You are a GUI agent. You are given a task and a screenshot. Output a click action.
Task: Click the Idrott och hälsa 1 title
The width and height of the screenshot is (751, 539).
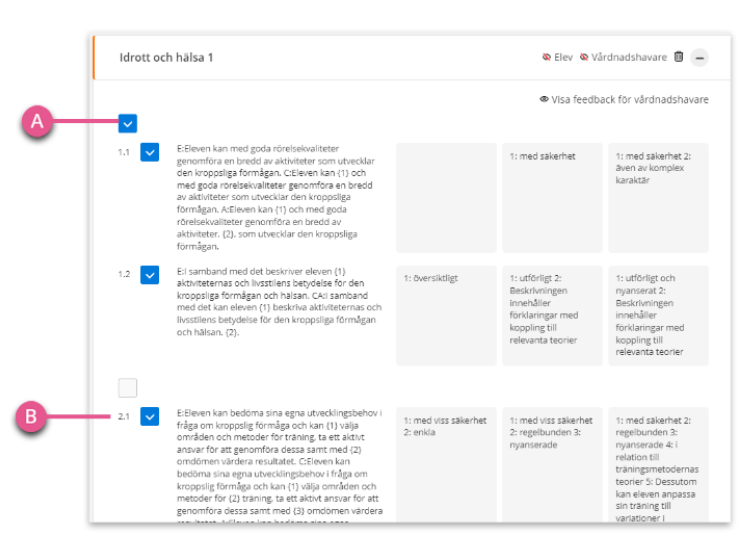[x=166, y=57]
